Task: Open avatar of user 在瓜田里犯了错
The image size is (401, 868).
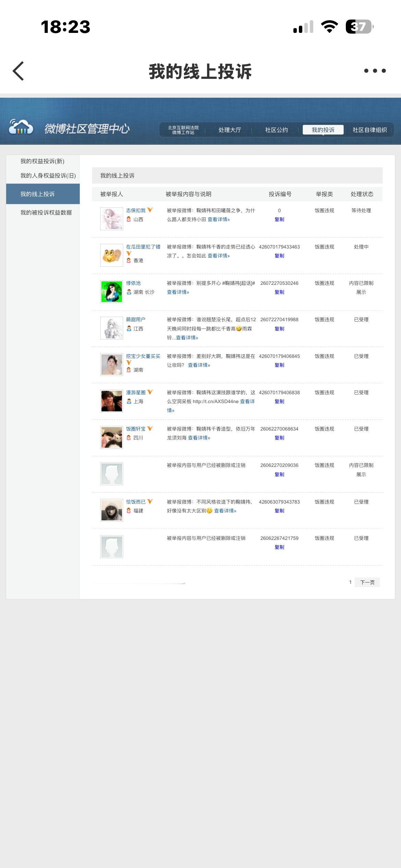Action: (x=112, y=255)
